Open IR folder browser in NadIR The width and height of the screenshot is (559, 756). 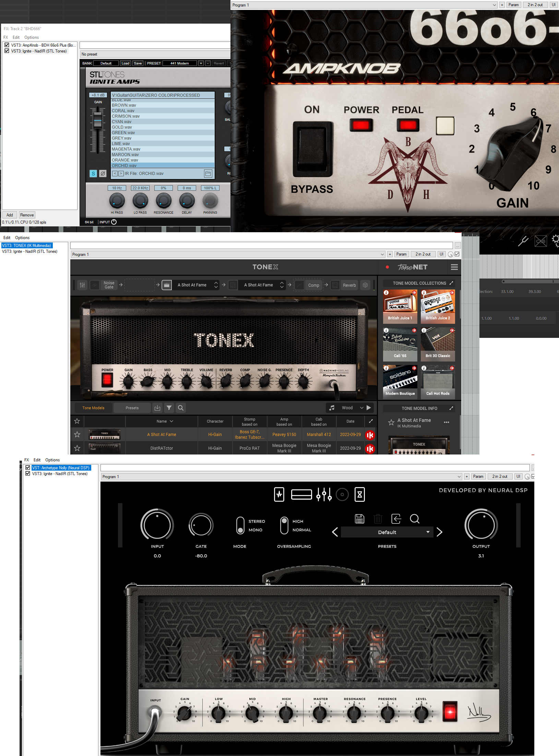click(208, 174)
